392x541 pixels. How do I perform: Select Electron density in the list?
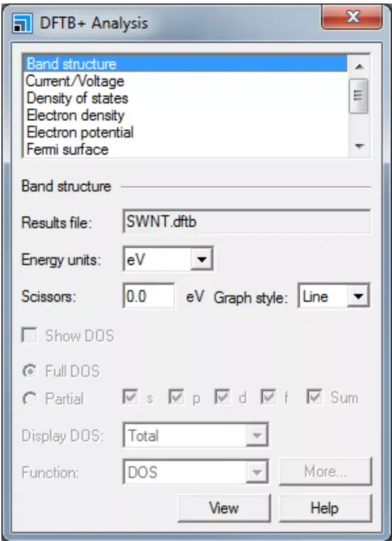186,115
